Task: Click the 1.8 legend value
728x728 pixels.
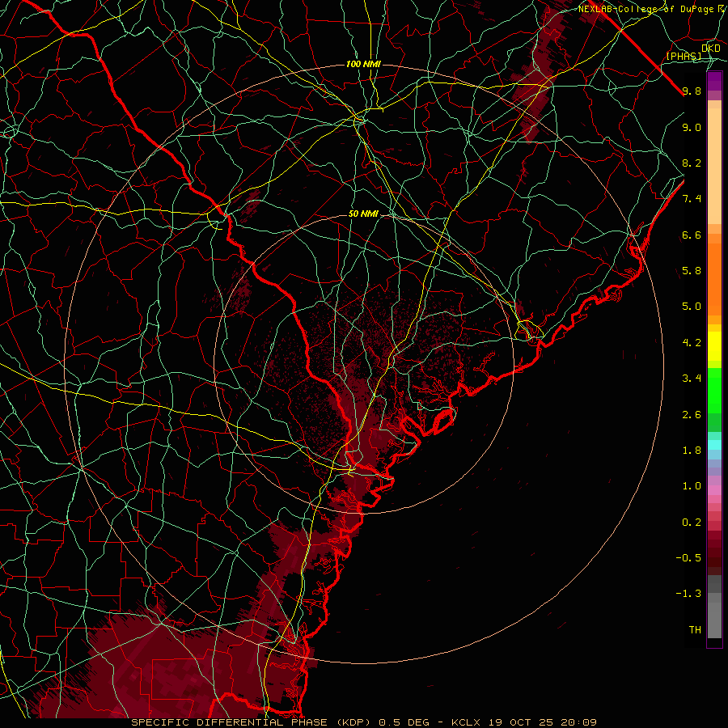Action: (x=692, y=451)
